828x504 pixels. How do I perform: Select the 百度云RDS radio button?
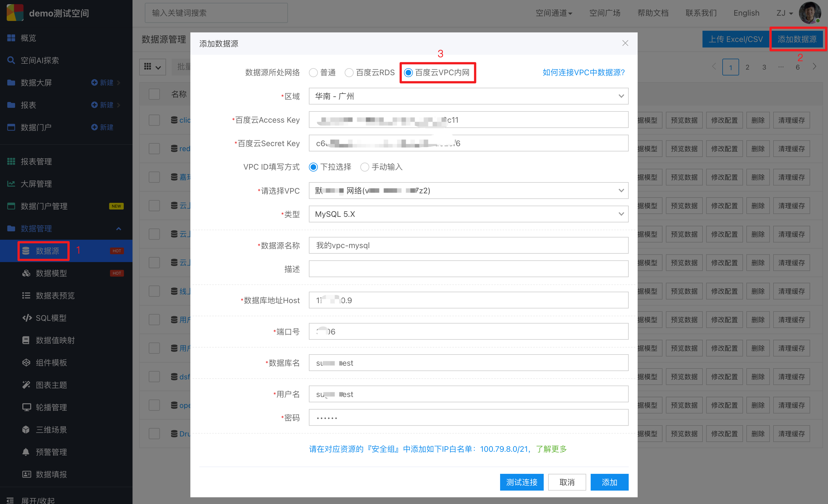349,73
